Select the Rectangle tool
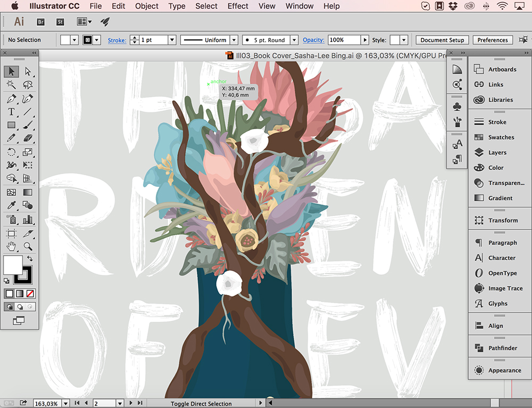The width and height of the screenshot is (532, 408). point(11,124)
